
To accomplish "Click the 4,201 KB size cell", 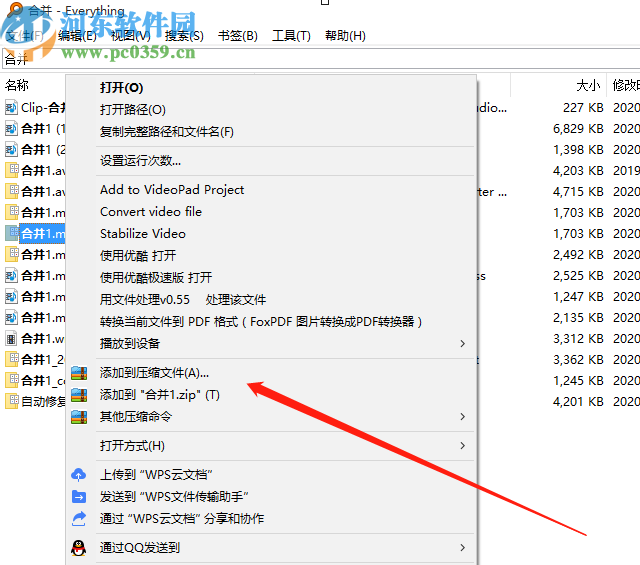I will [578, 402].
